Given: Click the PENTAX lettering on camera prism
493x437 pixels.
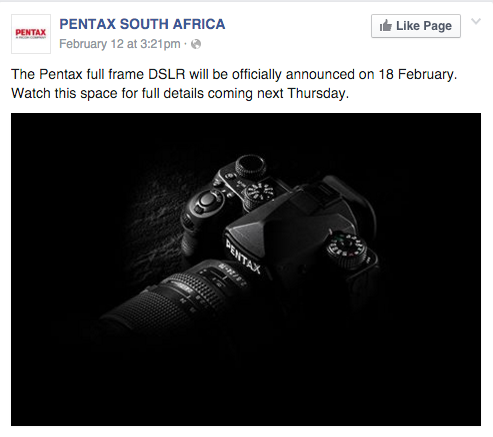Looking at the screenshot, I should [x=243, y=256].
